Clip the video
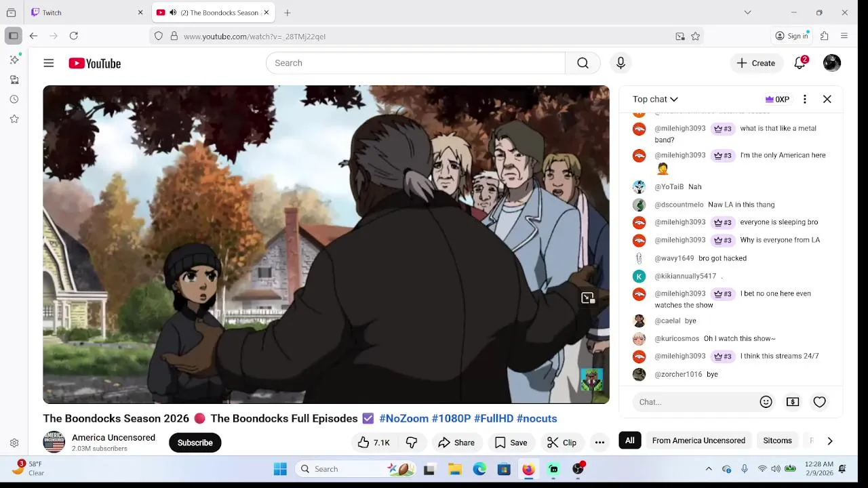The image size is (868, 488). pyautogui.click(x=562, y=443)
